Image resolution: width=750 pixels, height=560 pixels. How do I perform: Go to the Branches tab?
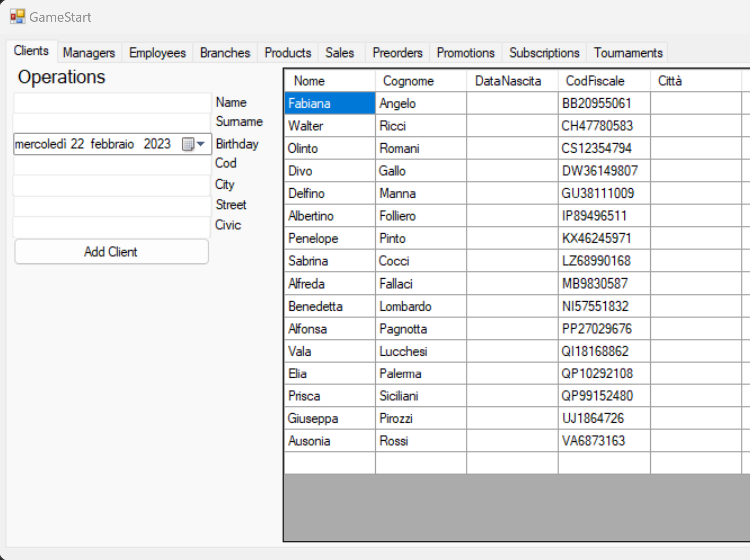(225, 53)
